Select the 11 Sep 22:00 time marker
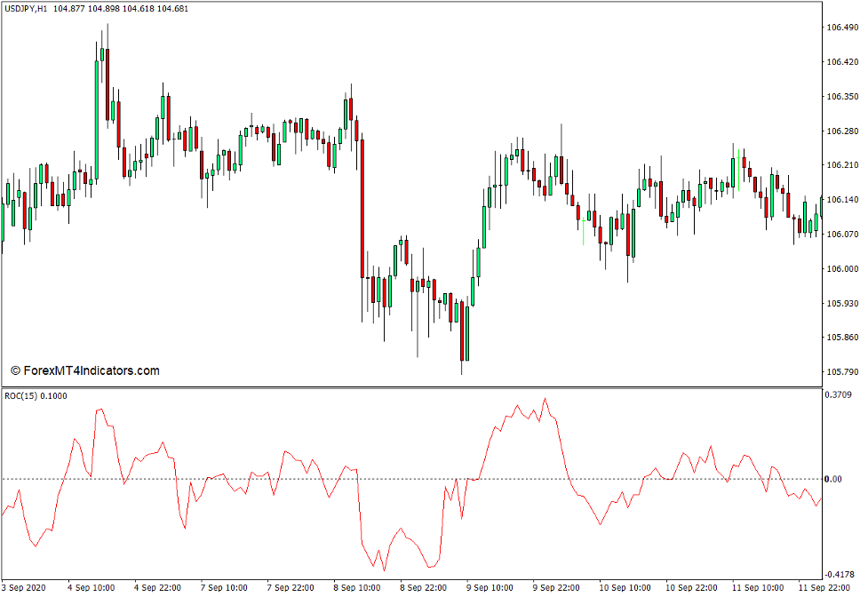Viewport: 868px width, 597px height. 823,587
